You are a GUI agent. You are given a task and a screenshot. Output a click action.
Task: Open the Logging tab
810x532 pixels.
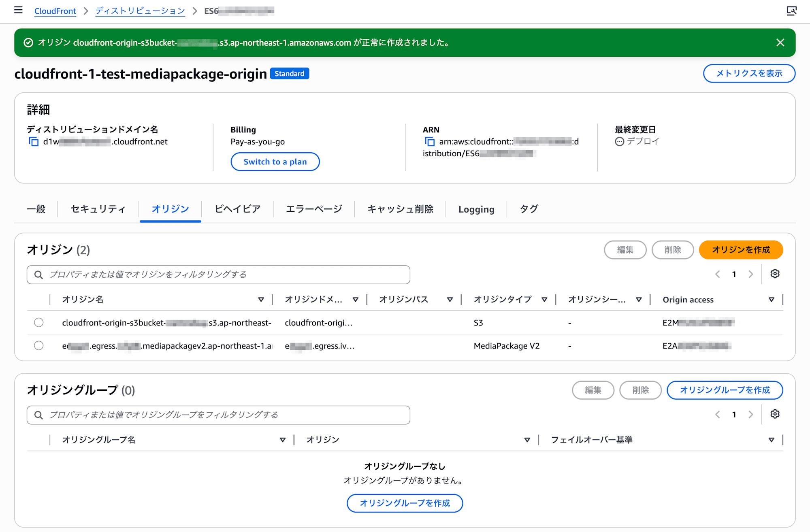(476, 209)
